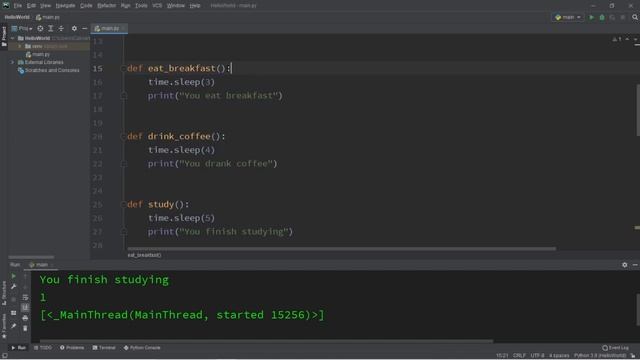Open the Navigate menu

coord(66,6)
